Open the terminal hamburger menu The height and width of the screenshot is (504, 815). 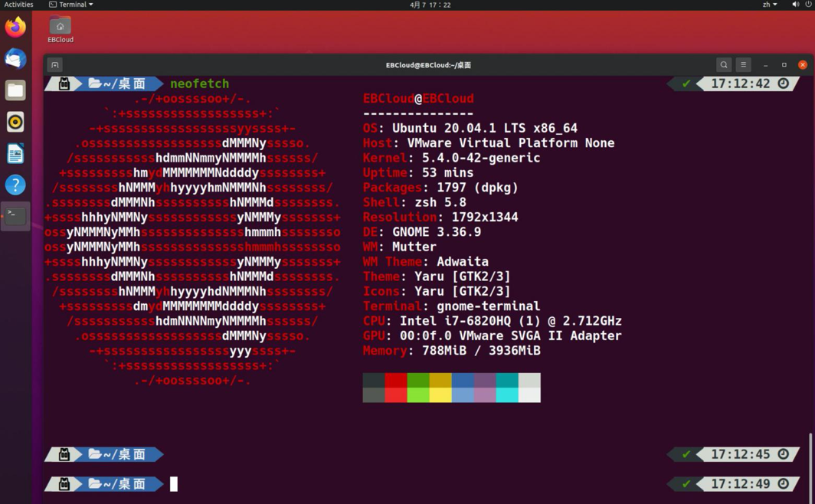click(743, 65)
